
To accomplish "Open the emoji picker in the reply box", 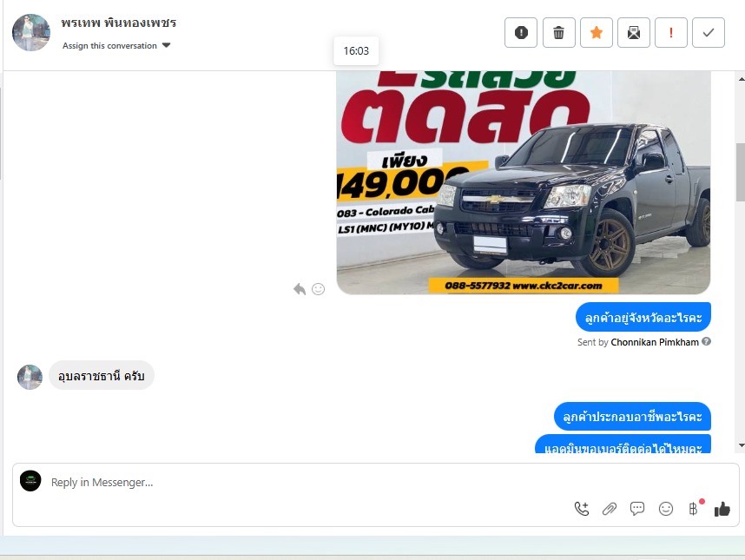I will coord(666,509).
